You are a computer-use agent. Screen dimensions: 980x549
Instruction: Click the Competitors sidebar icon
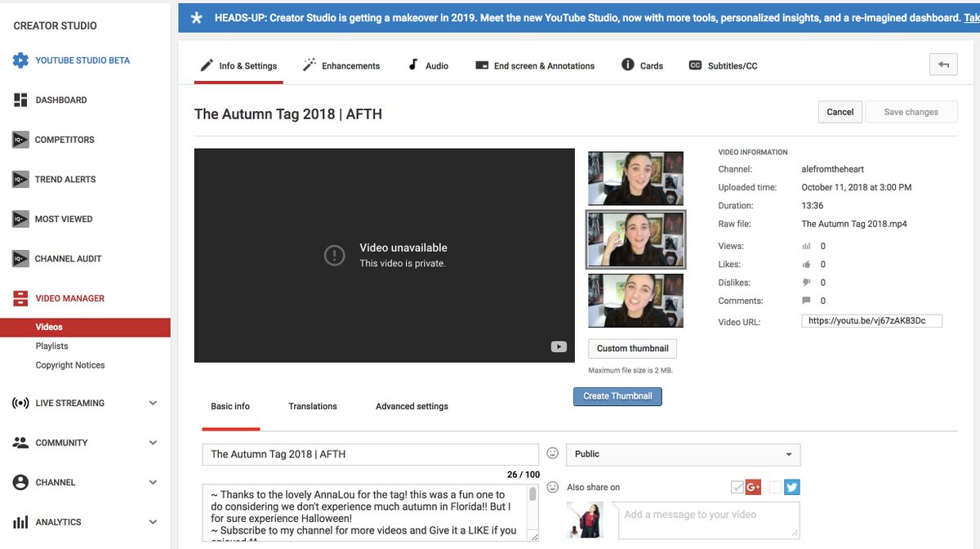(20, 140)
